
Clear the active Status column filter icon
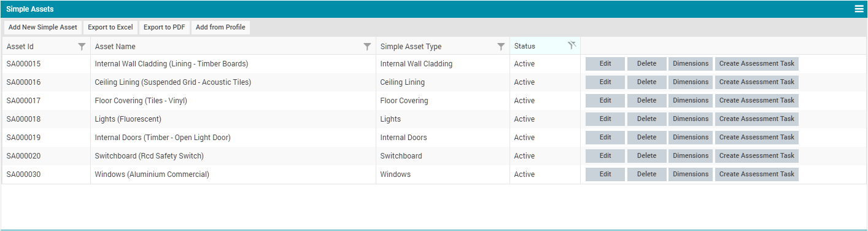tap(572, 45)
